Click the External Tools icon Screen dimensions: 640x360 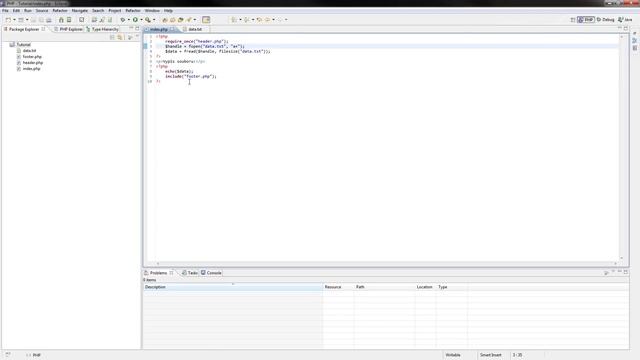[148, 20]
